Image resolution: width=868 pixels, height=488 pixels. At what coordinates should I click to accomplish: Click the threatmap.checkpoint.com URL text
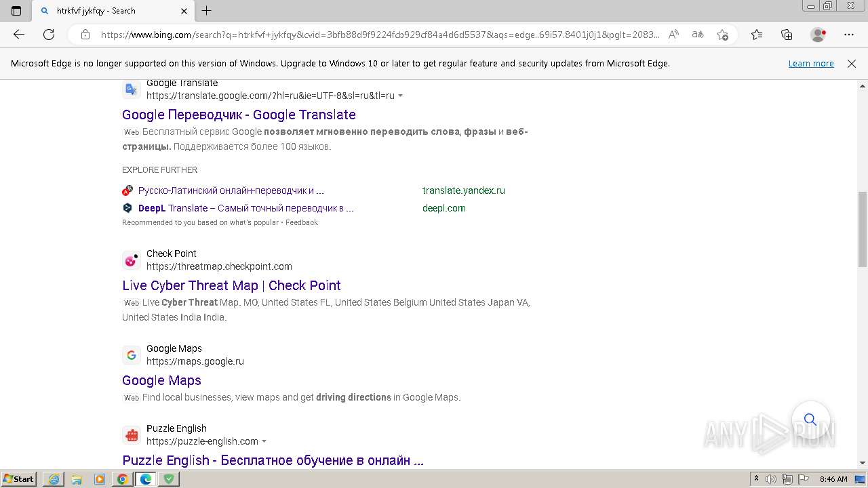tap(219, 266)
